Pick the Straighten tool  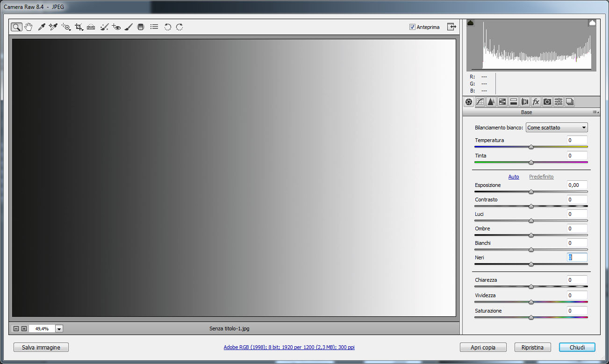pyautogui.click(x=91, y=27)
